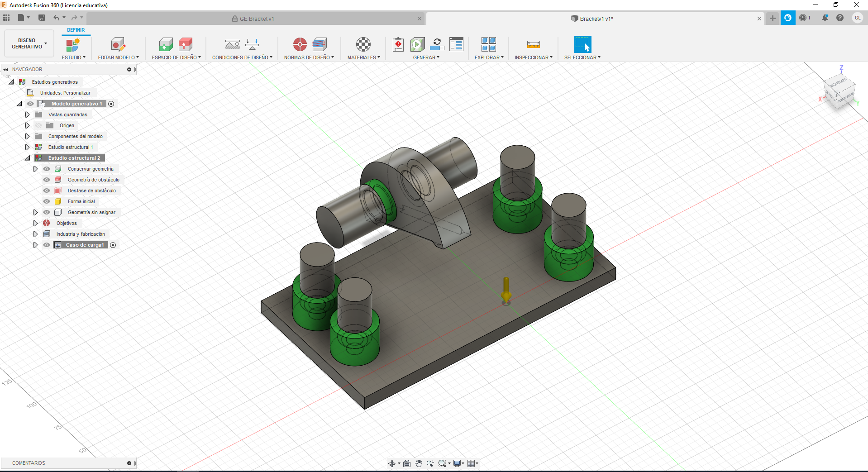Open DISEÑO GENERATIVO workspace dropdown
Screen dimensions: 868x472
(x=29, y=43)
